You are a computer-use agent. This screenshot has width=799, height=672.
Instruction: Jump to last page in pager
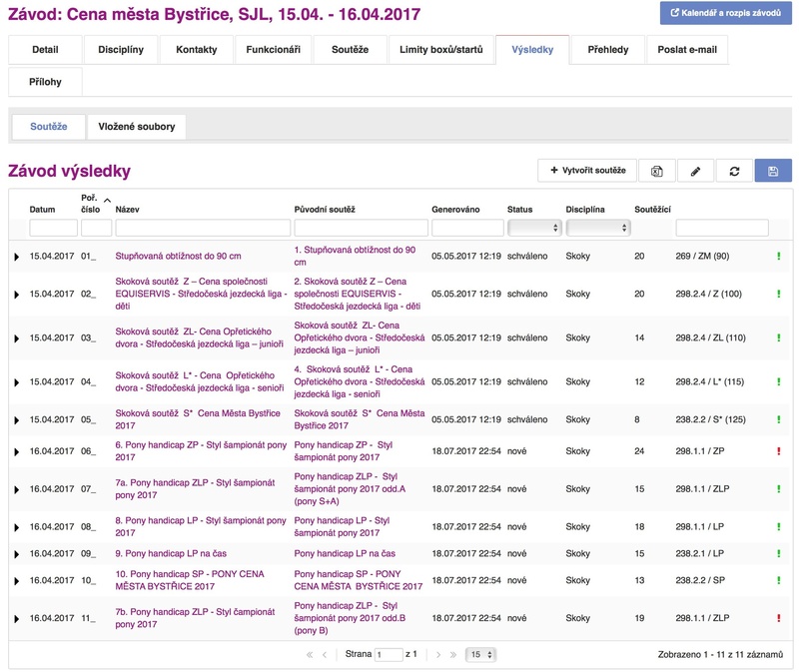click(x=454, y=655)
